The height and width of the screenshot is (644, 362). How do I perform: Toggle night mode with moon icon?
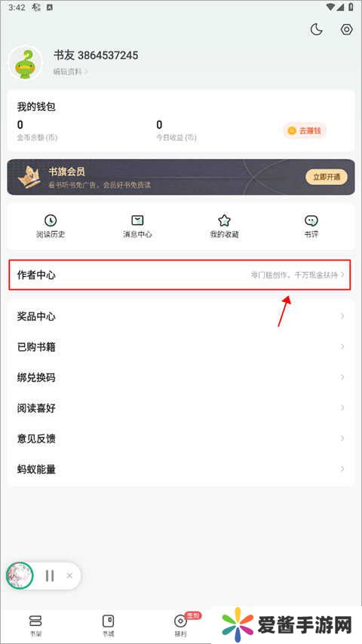[316, 29]
